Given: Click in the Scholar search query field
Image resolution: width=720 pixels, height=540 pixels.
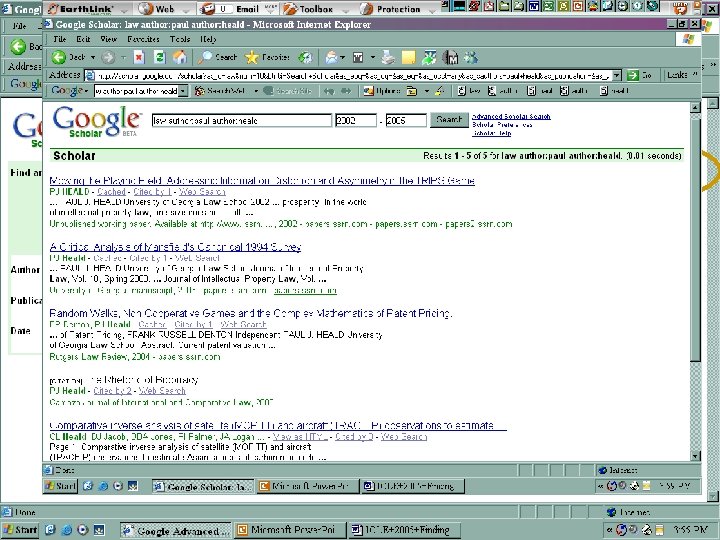Looking at the screenshot, I should coord(242,120).
